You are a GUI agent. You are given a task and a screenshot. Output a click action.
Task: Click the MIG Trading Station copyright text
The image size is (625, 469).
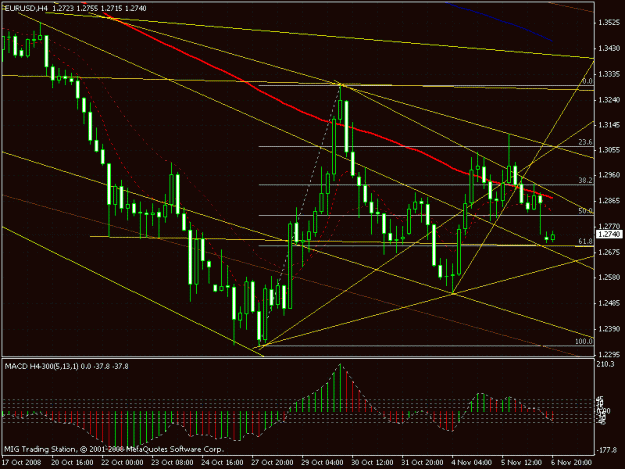click(114, 449)
